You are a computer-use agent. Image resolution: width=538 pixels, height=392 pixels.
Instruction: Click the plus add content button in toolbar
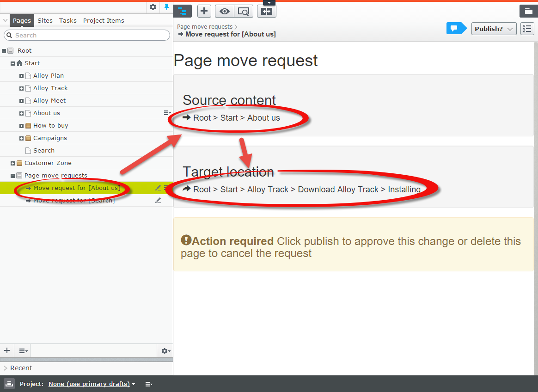pyautogui.click(x=204, y=12)
